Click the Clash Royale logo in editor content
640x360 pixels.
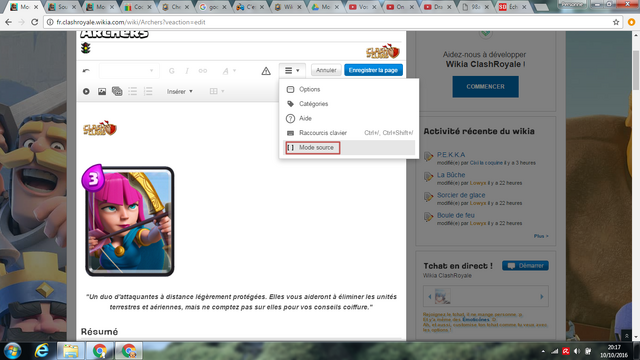click(100, 129)
